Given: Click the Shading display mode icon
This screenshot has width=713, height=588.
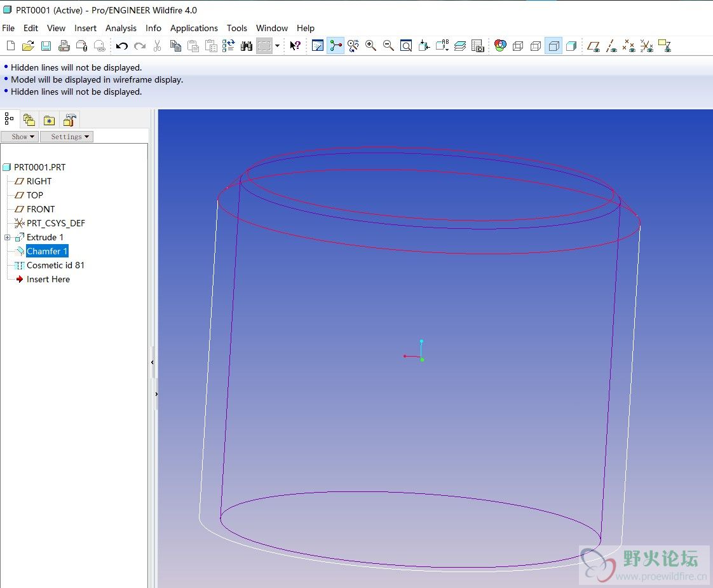Looking at the screenshot, I should [571, 46].
